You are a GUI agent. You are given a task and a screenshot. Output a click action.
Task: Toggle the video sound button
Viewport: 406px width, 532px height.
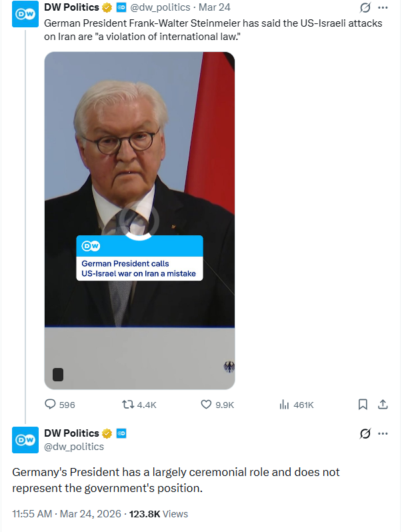[x=58, y=375]
